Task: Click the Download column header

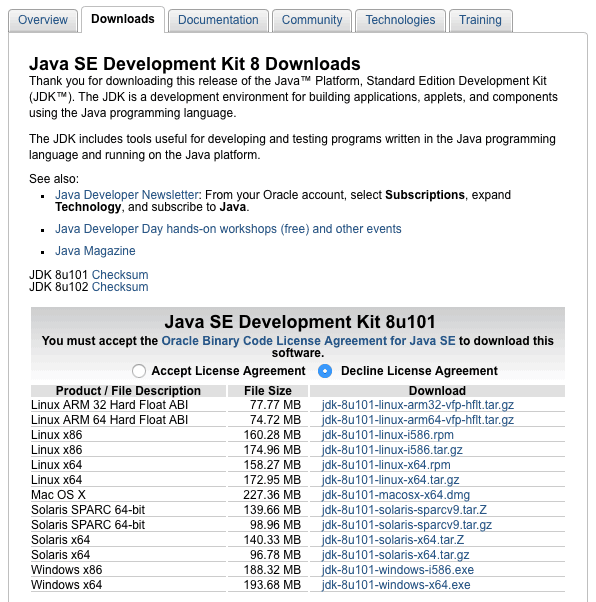Action: [437, 390]
